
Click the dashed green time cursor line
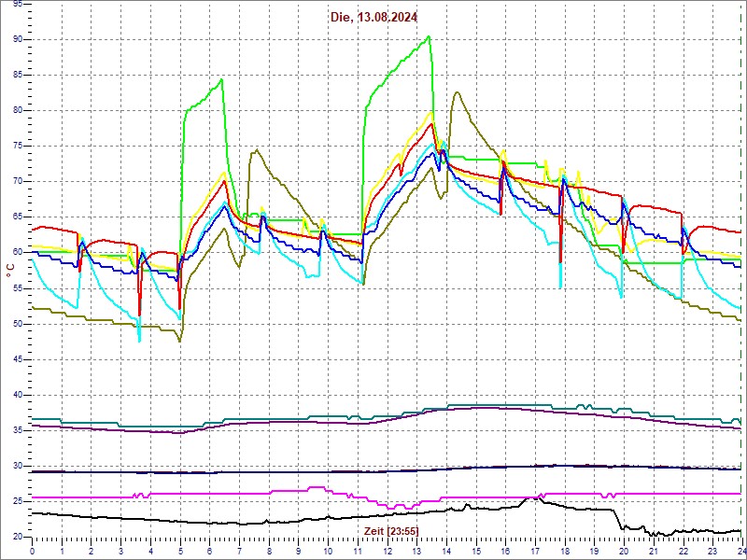click(x=740, y=271)
